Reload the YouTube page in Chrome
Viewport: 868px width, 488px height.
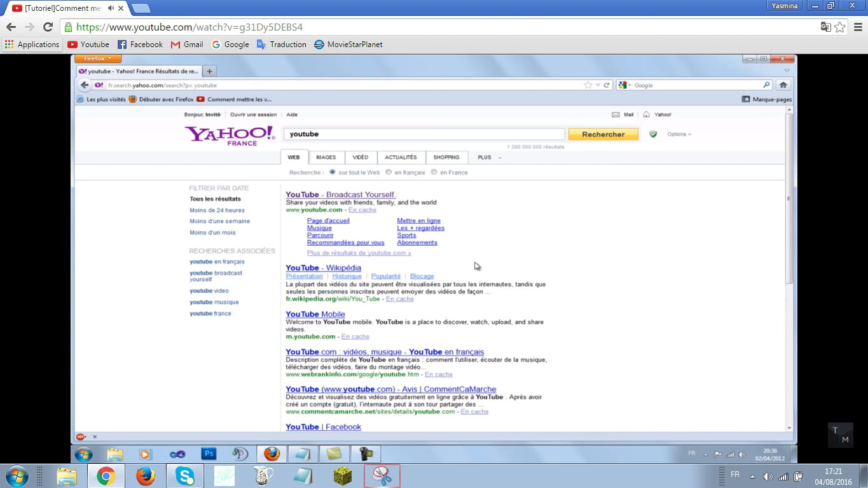point(48,27)
